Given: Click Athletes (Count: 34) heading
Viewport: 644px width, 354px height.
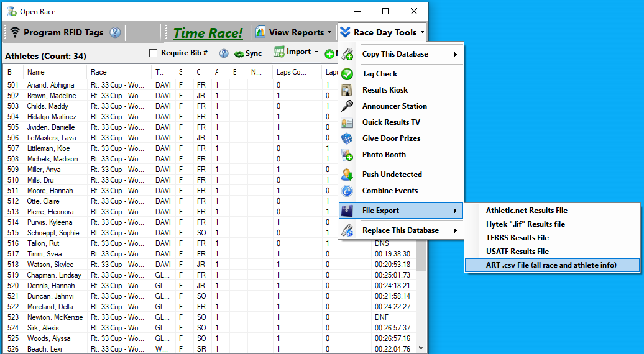Looking at the screenshot, I should pos(45,56).
